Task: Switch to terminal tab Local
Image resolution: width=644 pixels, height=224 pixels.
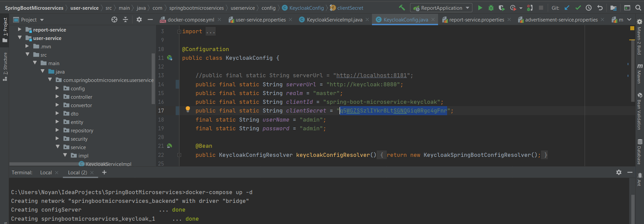Action: 46,172
